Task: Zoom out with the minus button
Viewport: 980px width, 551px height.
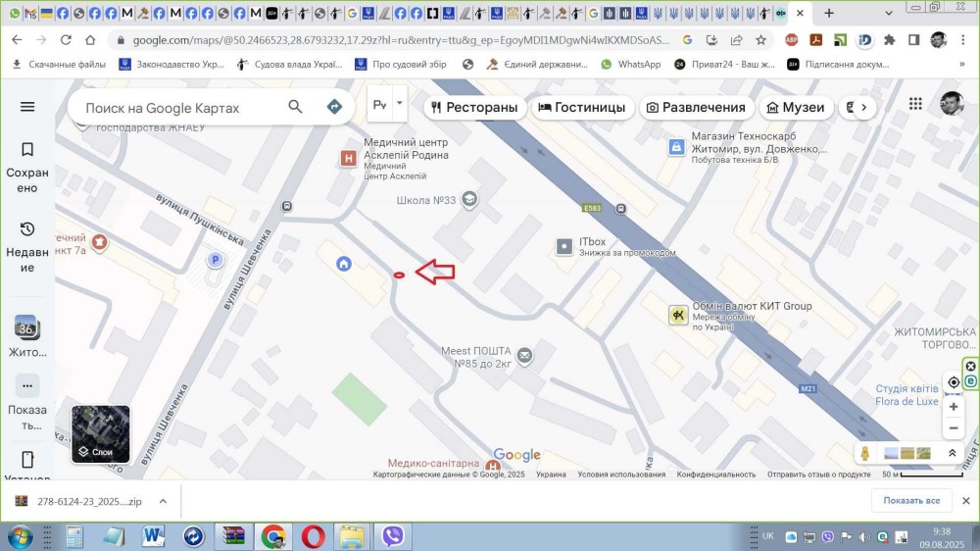Action: 954,428
